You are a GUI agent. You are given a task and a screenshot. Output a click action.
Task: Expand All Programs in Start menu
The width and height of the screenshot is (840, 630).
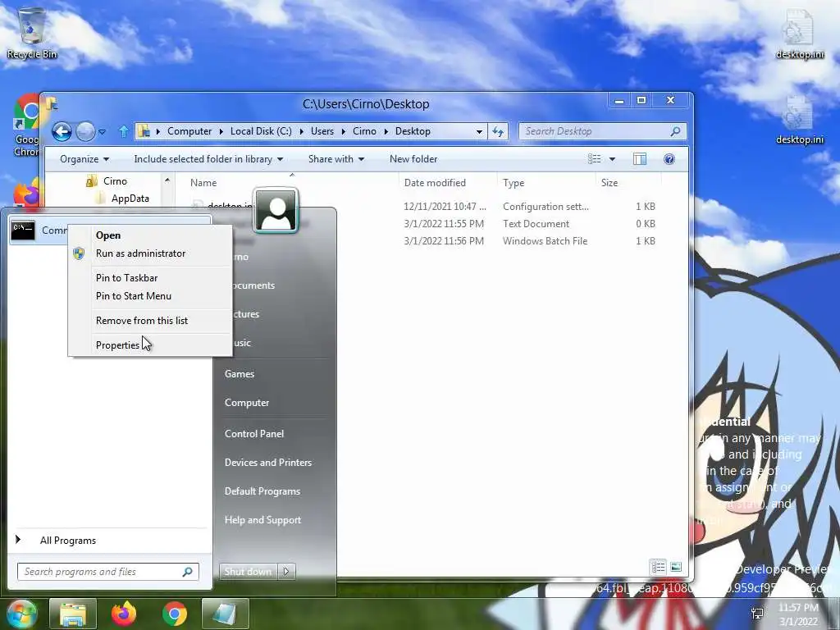tap(67, 541)
